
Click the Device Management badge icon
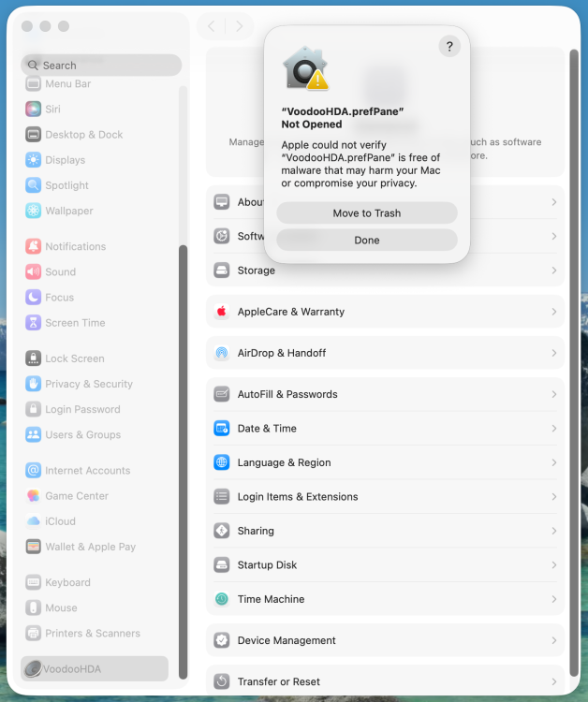(221, 640)
